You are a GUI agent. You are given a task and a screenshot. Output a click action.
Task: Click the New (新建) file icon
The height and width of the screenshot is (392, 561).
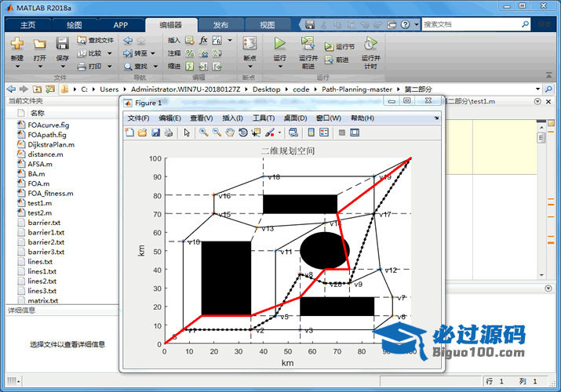pyautogui.click(x=16, y=44)
